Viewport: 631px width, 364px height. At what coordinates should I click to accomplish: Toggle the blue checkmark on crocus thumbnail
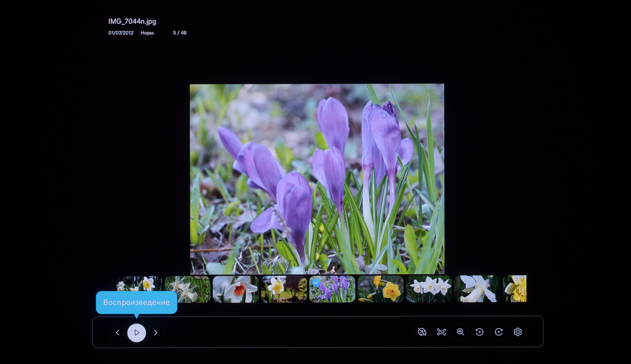click(x=316, y=283)
